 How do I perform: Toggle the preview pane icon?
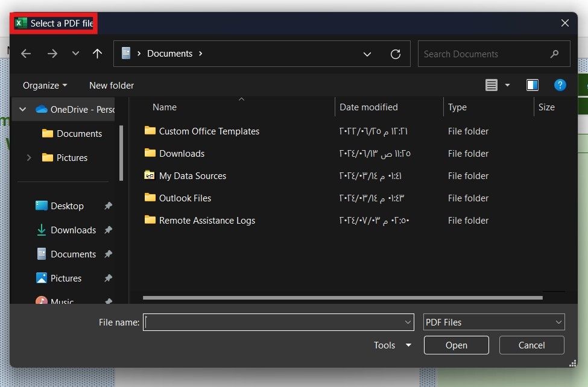tap(532, 85)
